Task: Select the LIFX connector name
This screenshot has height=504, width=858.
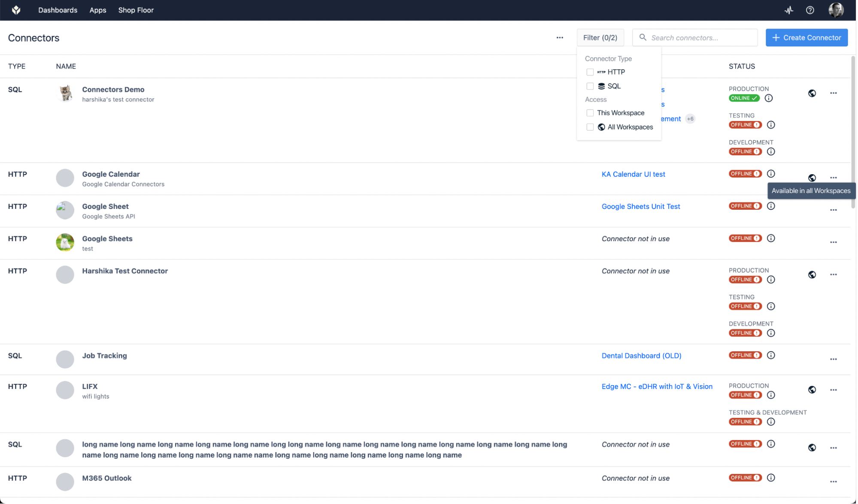Action: click(90, 387)
